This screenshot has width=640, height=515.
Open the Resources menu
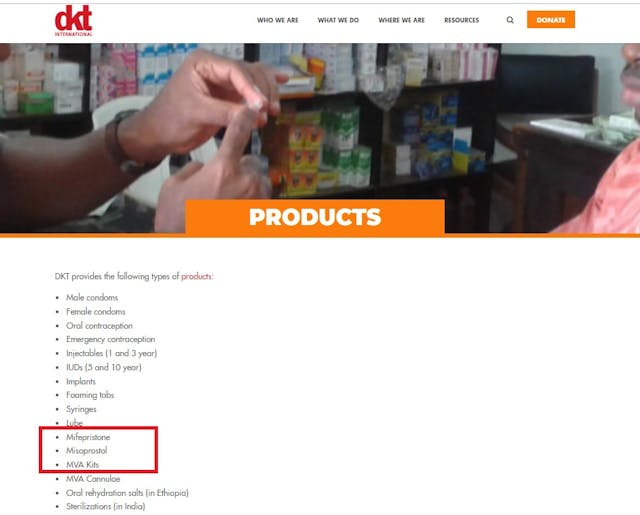point(462,20)
